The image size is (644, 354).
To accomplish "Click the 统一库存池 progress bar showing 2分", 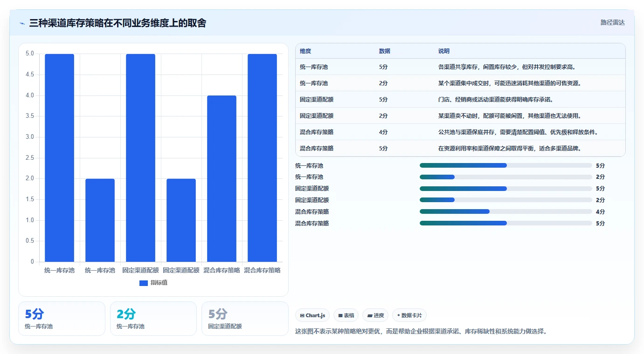I will 506,177.
